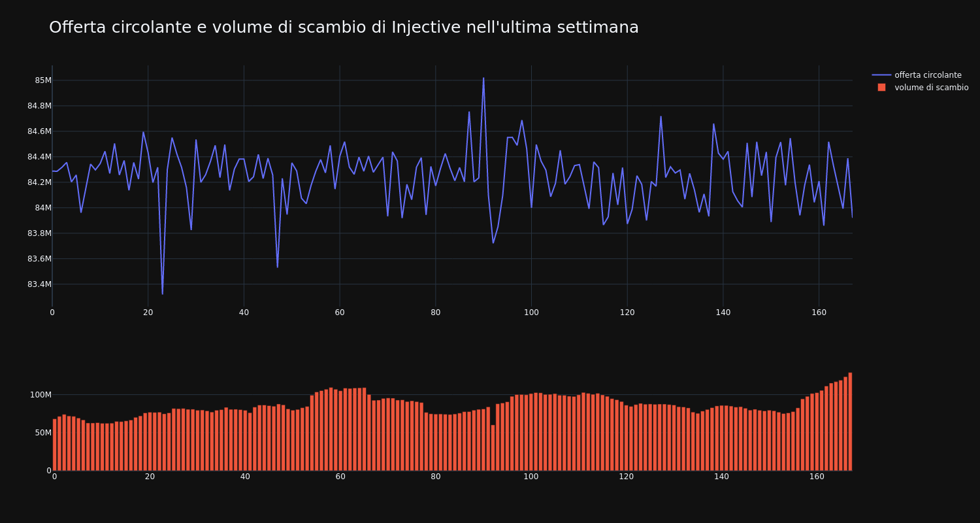Click the highest peak of the supply line
The width and height of the screenshot is (980, 523).
(483, 78)
